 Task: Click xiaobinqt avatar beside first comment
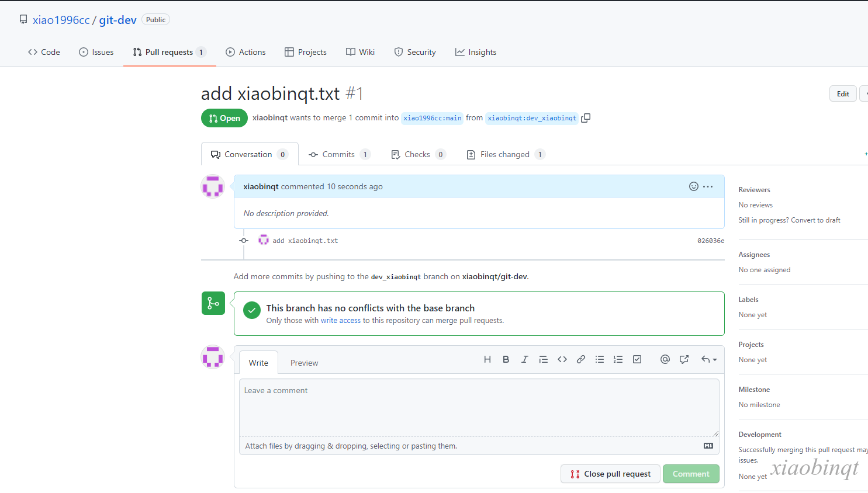pos(213,186)
